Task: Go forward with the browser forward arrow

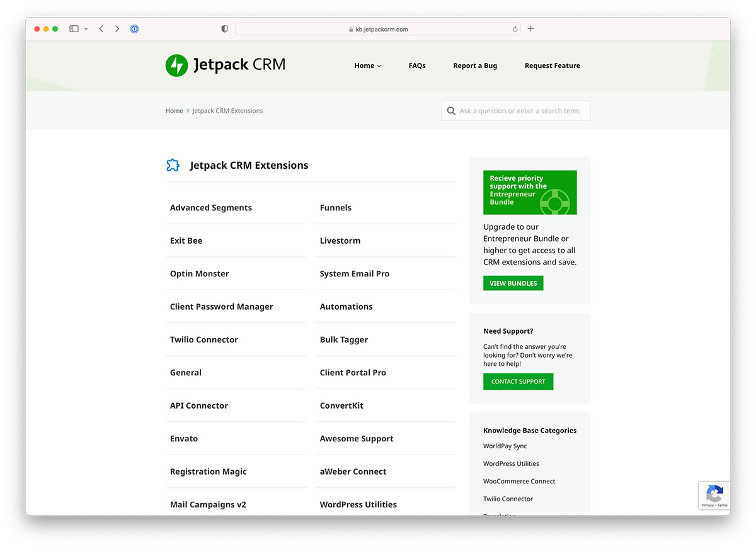Action: [x=117, y=29]
